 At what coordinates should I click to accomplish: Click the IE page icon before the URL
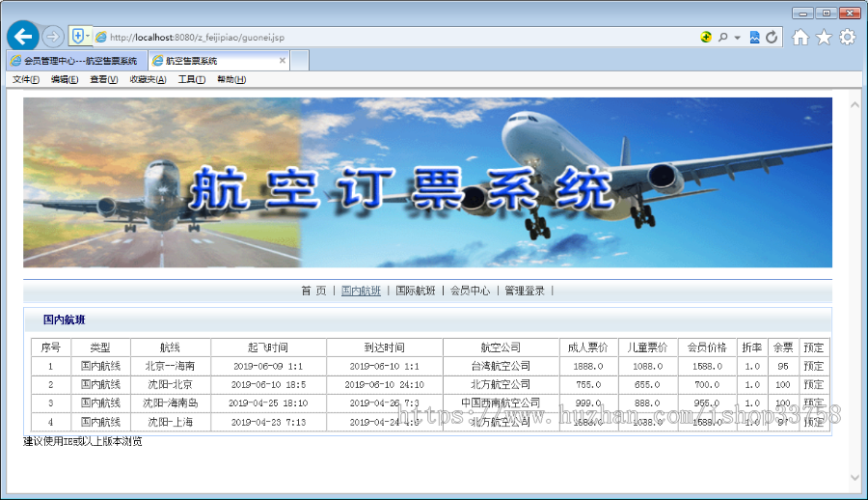click(100, 37)
